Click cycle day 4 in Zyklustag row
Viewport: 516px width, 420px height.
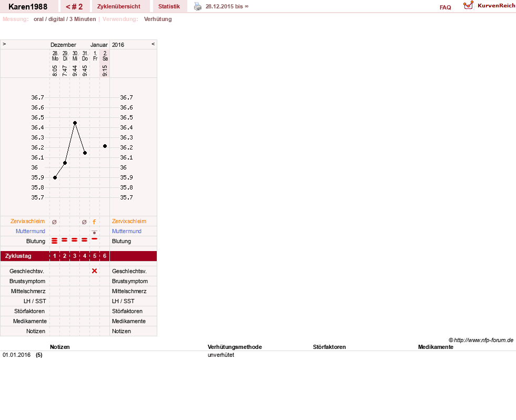point(85,256)
